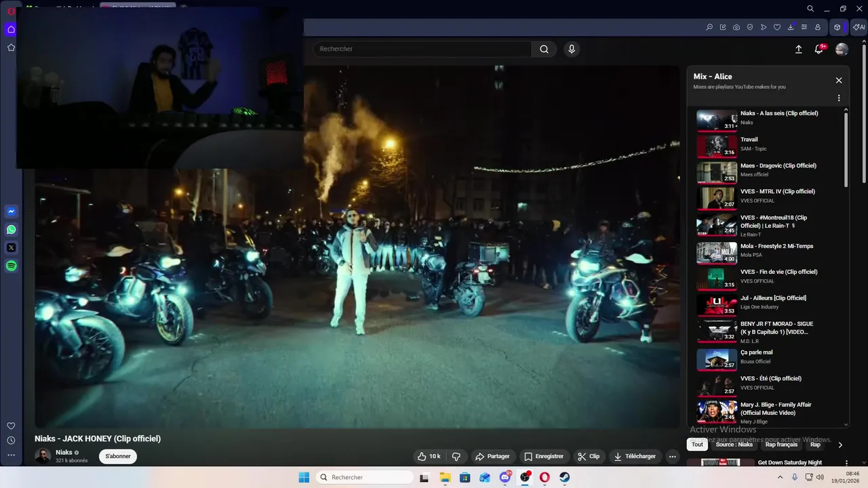Screen dimensions: 868x488
Task: Show more filter chips with the arrow
Action: (x=840, y=445)
